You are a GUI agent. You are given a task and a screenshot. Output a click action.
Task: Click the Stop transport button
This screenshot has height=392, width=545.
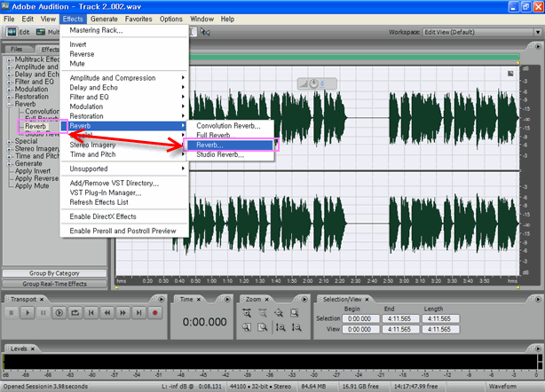click(x=12, y=313)
